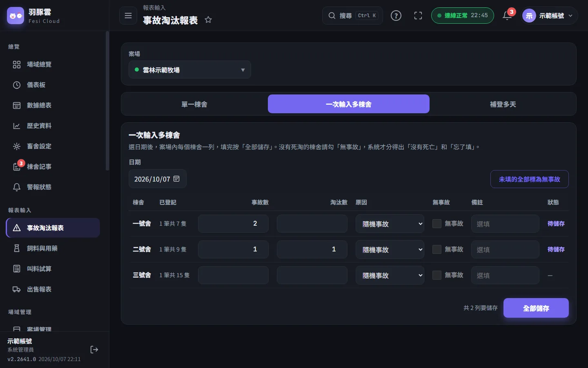Click version text v2.2641.0

(22, 359)
